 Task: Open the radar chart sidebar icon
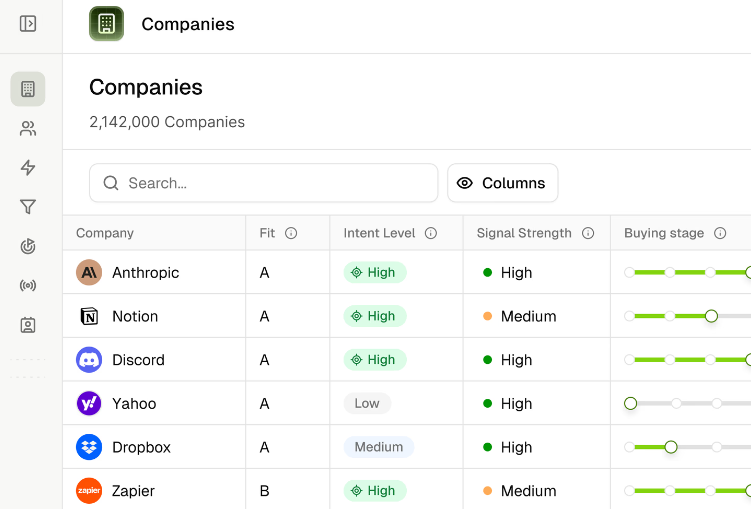28,246
